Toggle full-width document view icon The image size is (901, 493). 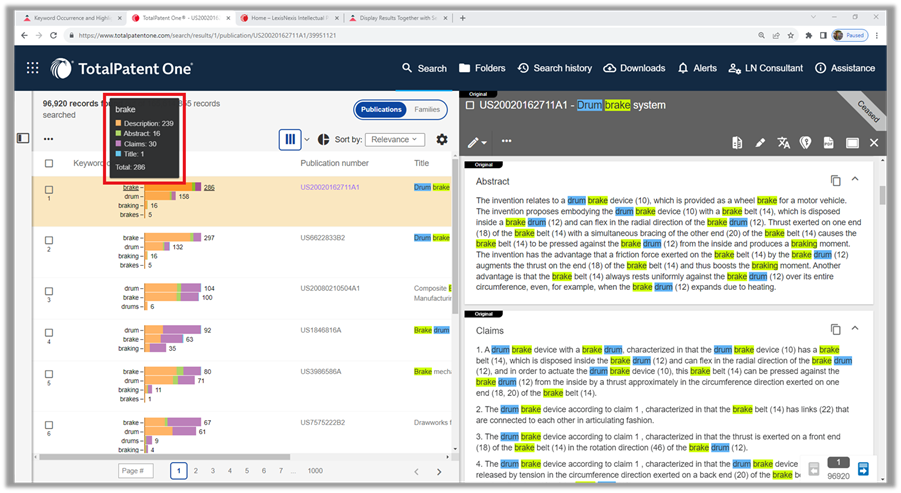tap(852, 143)
